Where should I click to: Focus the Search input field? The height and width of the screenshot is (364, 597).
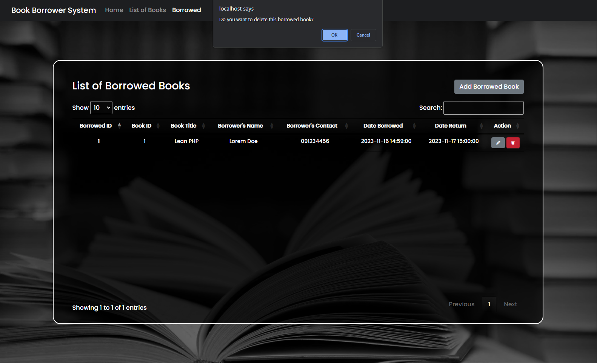(483, 108)
